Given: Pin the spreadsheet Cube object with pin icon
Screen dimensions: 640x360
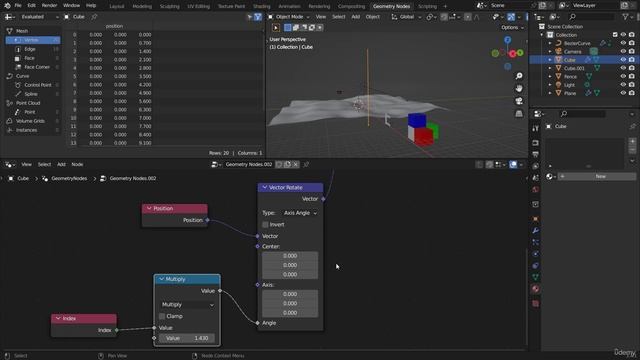Looking at the screenshot, I should coord(94,17).
